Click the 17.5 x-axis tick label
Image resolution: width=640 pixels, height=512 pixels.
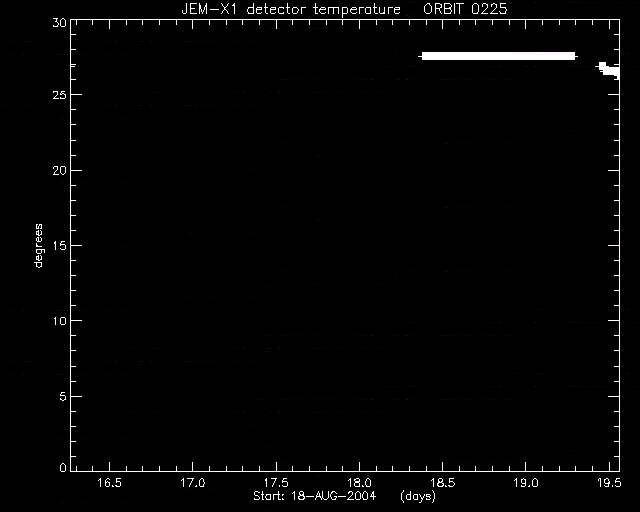pos(276,483)
